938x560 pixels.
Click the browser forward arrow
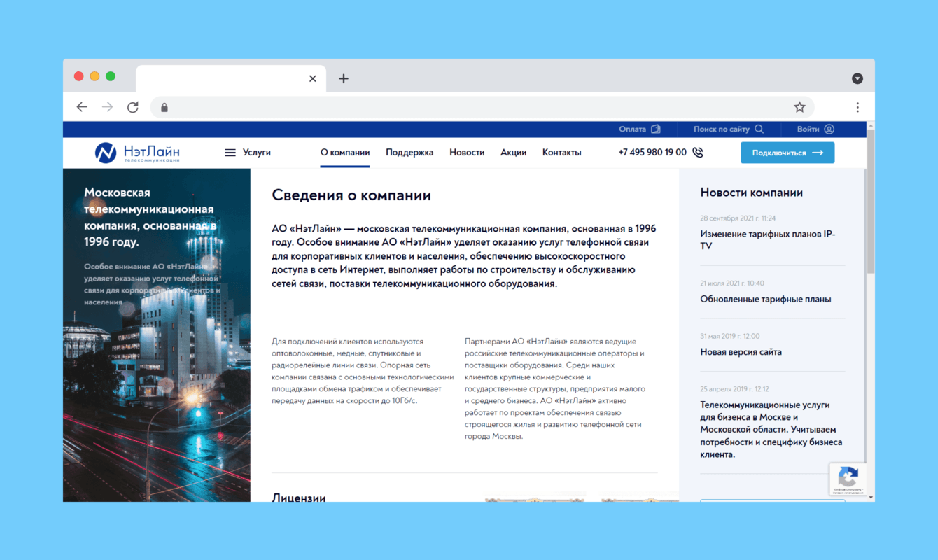107,107
